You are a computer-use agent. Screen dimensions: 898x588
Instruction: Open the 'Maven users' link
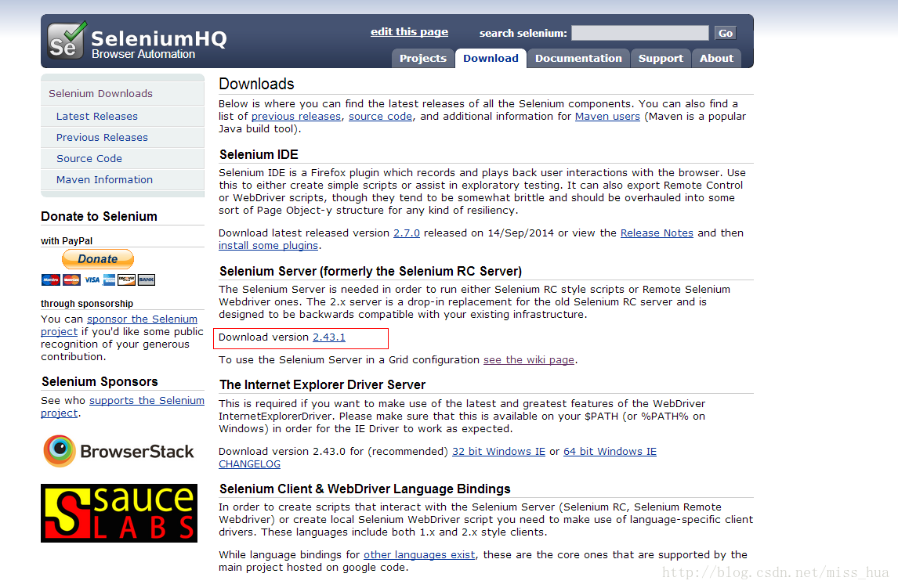[x=607, y=116]
